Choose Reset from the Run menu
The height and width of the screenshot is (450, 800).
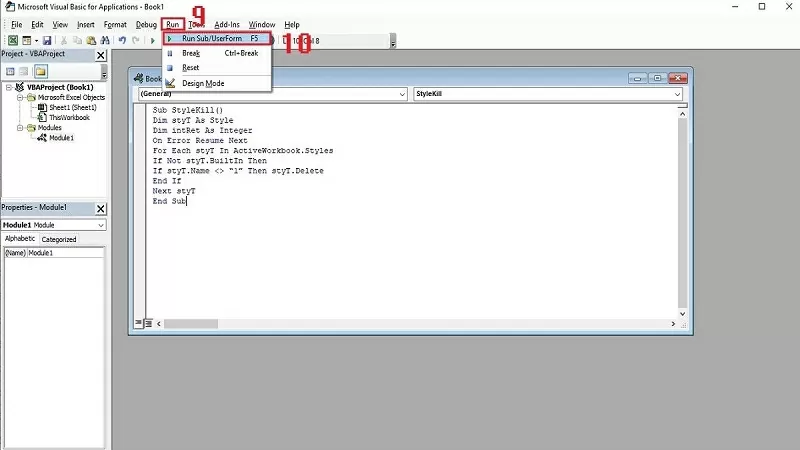pos(217,68)
